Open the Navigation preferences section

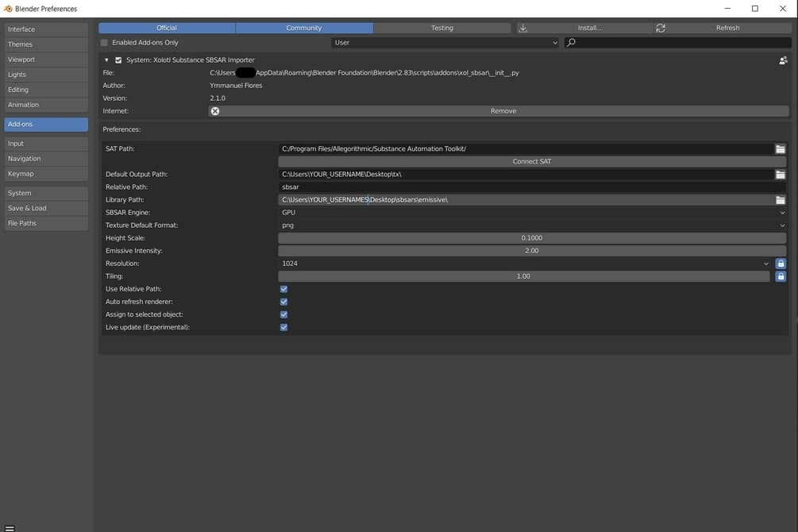46,159
